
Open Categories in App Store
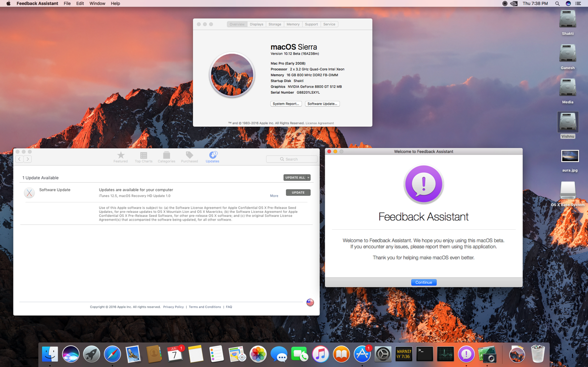click(x=167, y=157)
